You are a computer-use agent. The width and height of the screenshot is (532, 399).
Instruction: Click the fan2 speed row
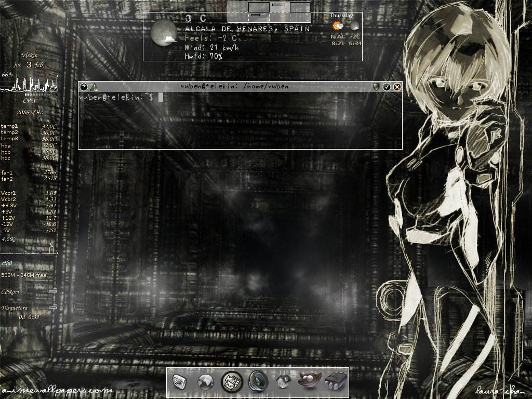pyautogui.click(x=29, y=179)
